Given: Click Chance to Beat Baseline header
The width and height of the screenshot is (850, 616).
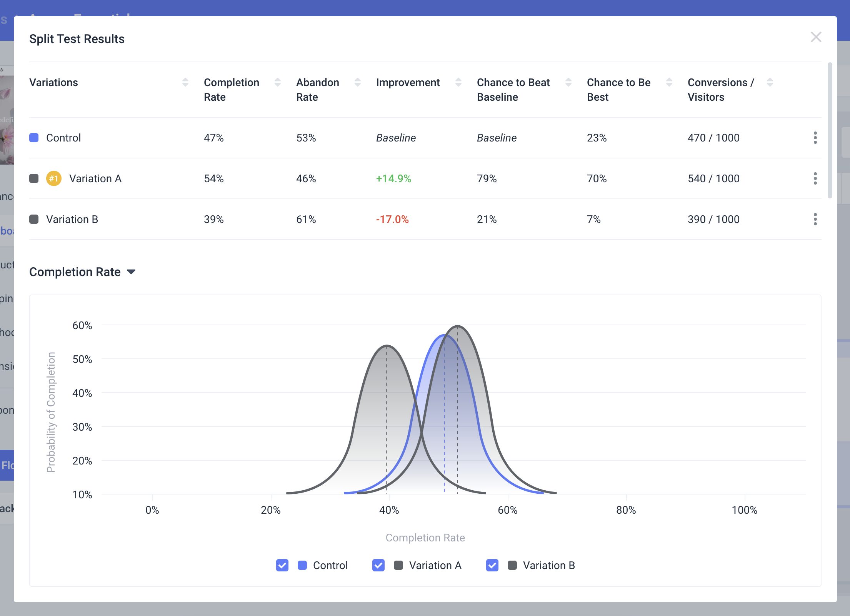Looking at the screenshot, I should [513, 90].
